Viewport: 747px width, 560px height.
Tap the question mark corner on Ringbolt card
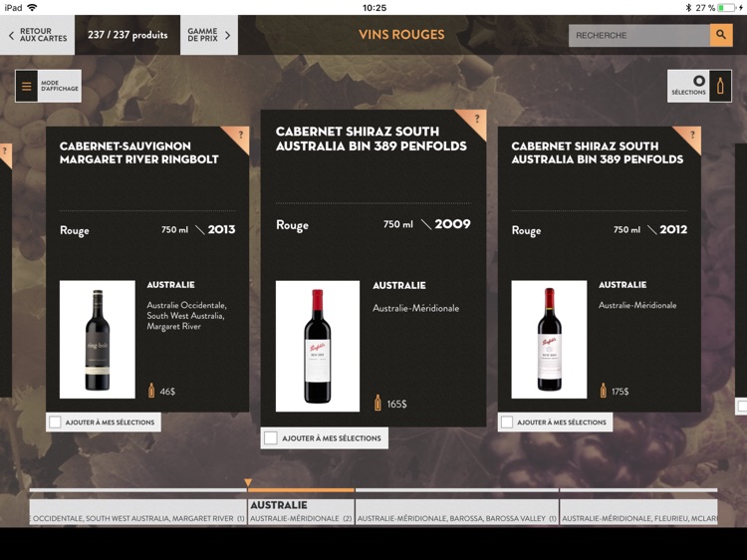pos(241,135)
